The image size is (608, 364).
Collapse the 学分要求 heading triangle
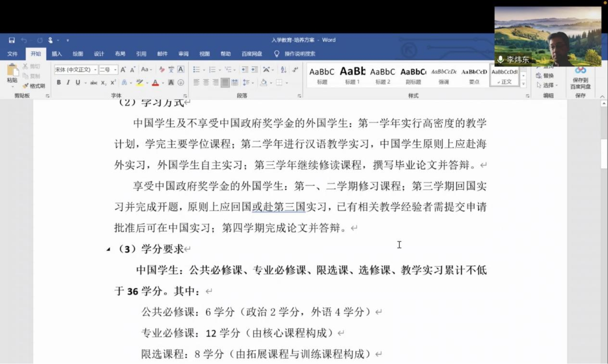pos(108,249)
